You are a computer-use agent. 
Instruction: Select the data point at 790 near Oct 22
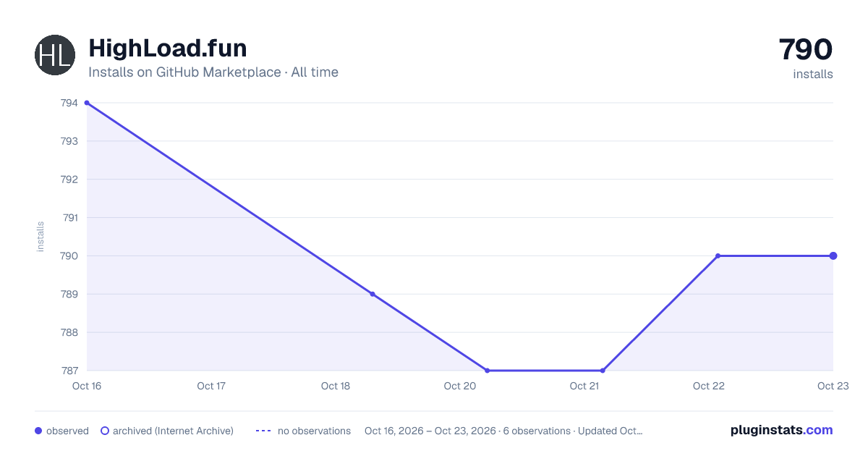pos(718,256)
